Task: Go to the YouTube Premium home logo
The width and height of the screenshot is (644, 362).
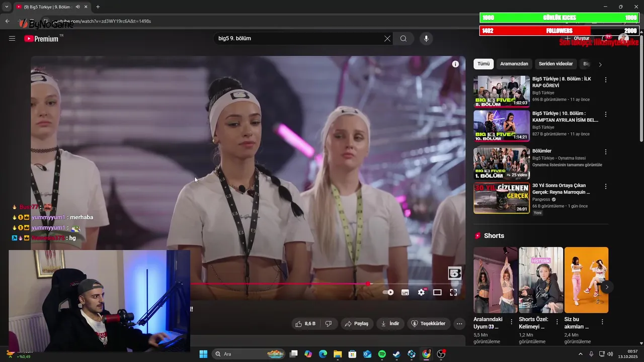Action: 42,38
